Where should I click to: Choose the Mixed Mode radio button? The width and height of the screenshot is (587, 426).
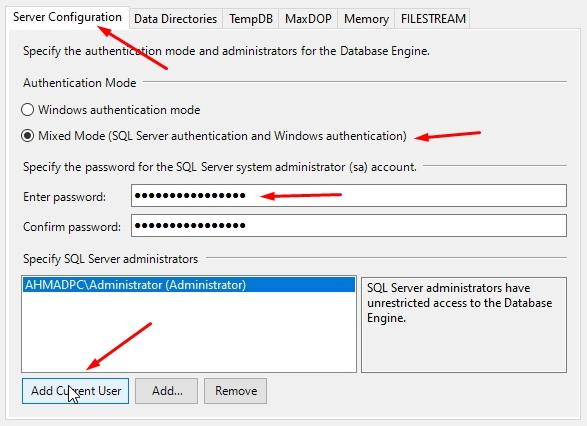point(27,136)
